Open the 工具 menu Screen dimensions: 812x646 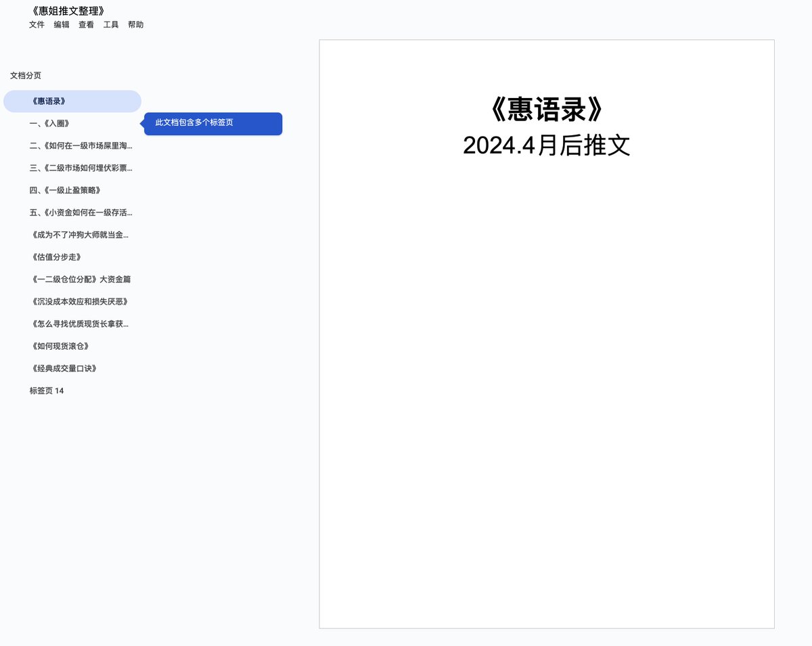pyautogui.click(x=111, y=25)
